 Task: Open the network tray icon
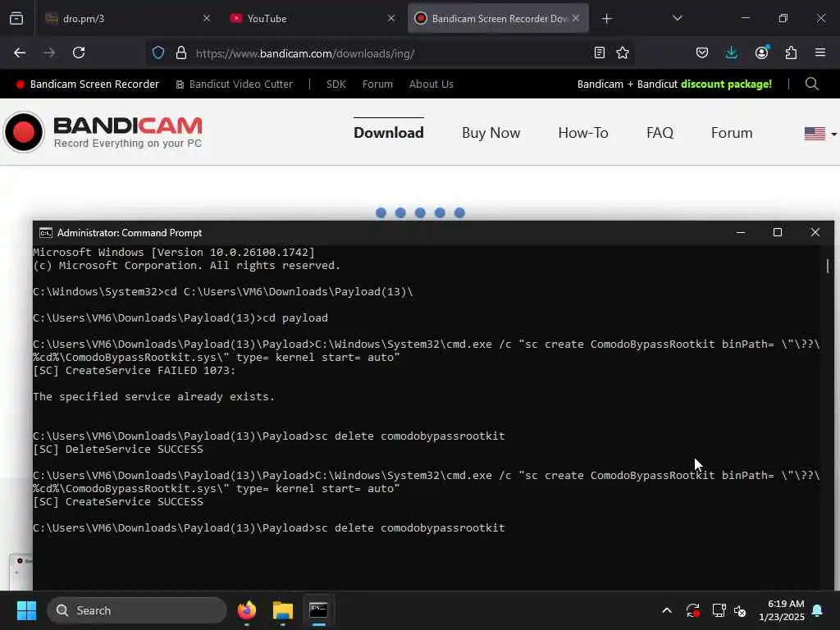[719, 610]
